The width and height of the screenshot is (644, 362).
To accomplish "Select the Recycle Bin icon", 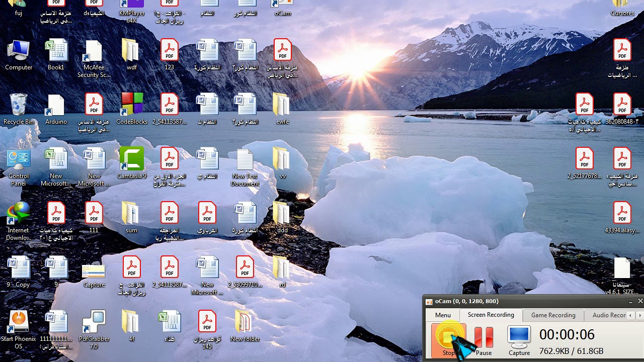I will point(19,109).
